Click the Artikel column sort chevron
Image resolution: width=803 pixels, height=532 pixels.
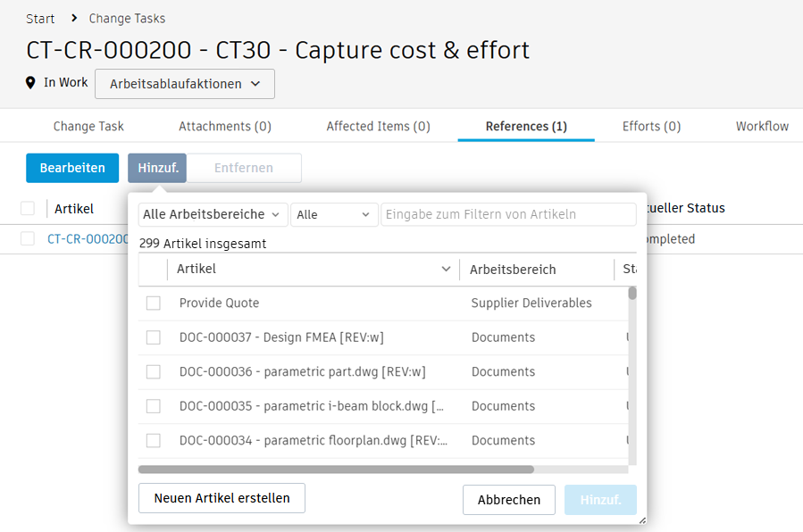(447, 270)
